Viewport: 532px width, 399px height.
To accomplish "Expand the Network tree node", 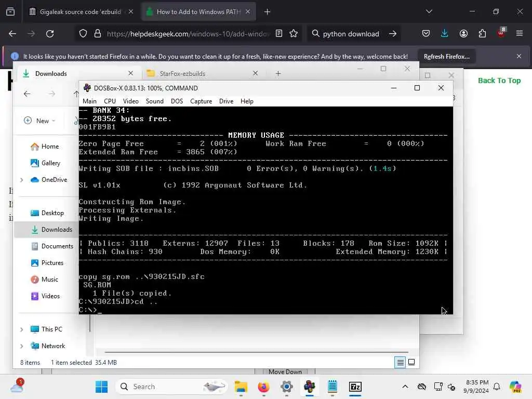I will pyautogui.click(x=22, y=346).
